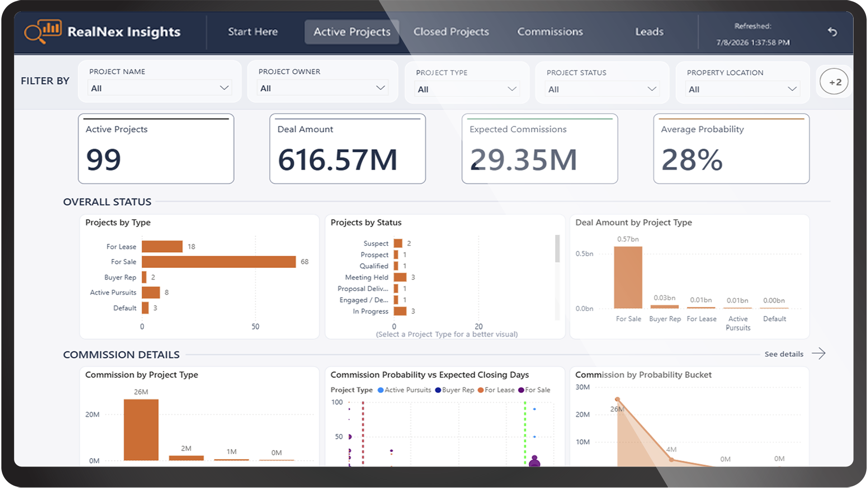This screenshot has width=868, height=488.
Task: Click the Proposal Deliv... status label
Action: pyautogui.click(x=363, y=288)
